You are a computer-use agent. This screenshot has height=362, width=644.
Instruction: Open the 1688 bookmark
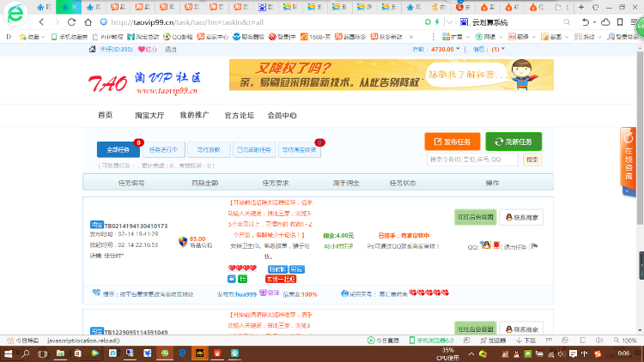point(315,37)
